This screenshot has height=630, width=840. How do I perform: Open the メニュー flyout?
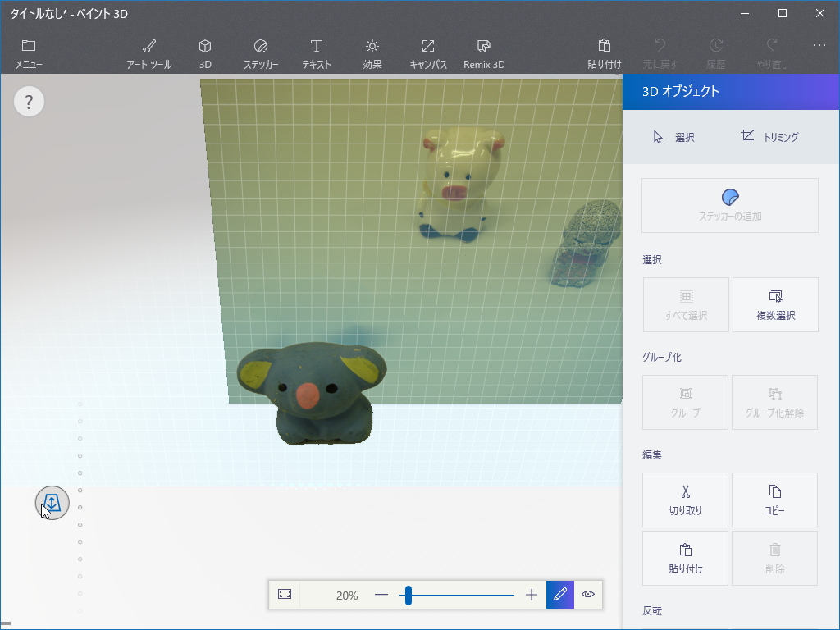(29, 51)
